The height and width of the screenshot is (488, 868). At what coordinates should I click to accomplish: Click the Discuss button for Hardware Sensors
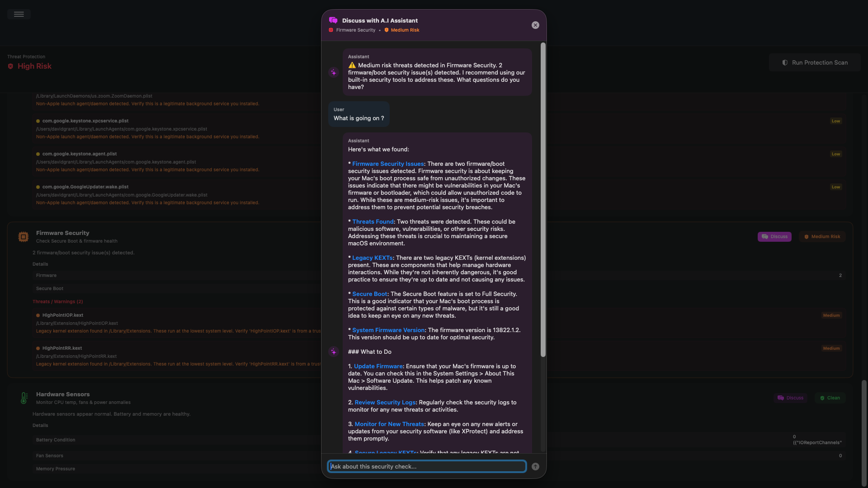791,398
